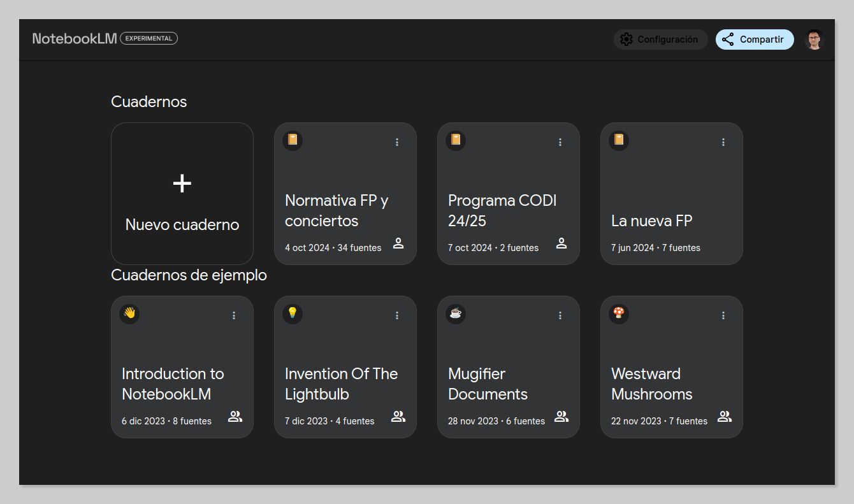
Task: Click the NotebookLM logo
Action: tap(75, 38)
